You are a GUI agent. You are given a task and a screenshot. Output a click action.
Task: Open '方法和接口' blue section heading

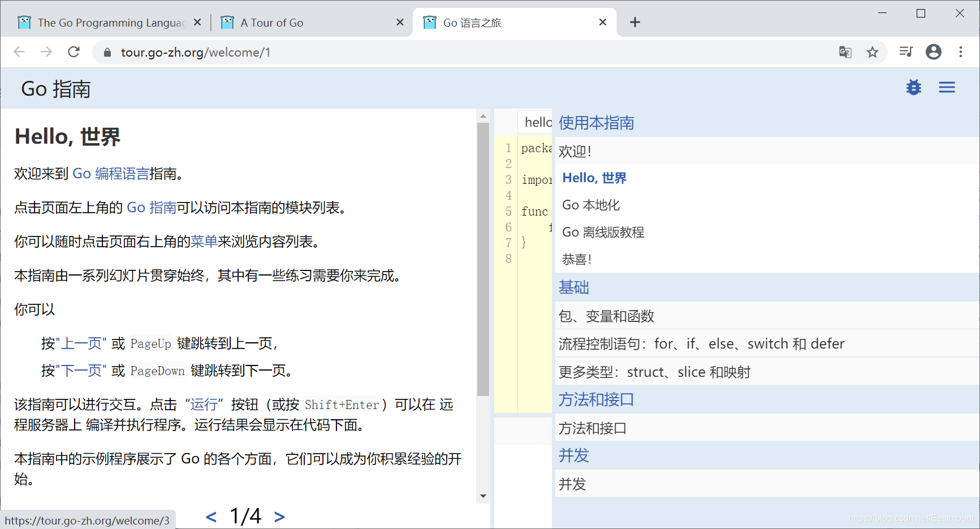597,399
